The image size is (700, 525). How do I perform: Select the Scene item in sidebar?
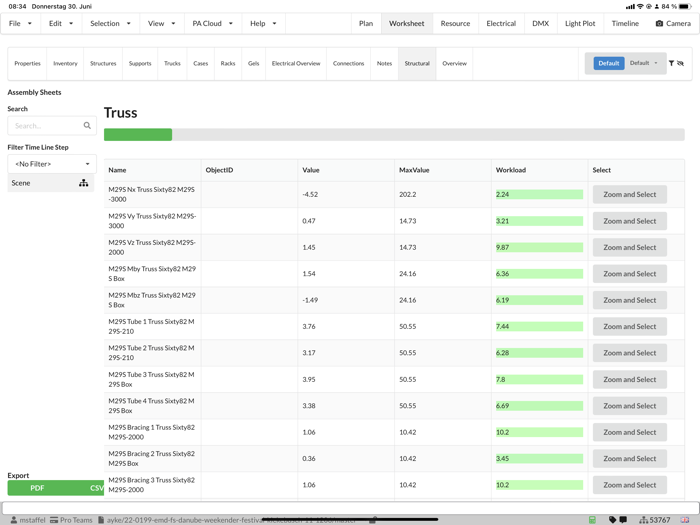50,183
